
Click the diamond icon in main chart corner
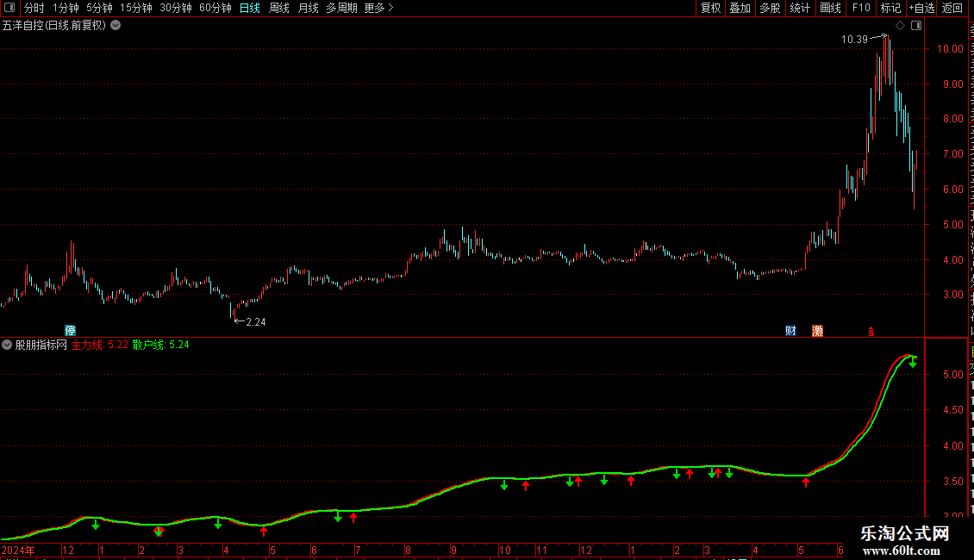[900, 26]
